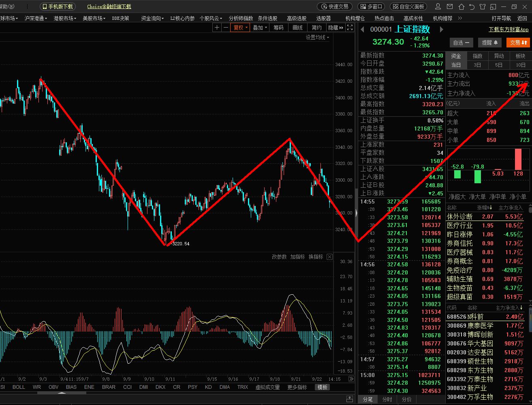Toggle 提醒 alert bell button
The image size is (532, 405).
click(489, 43)
